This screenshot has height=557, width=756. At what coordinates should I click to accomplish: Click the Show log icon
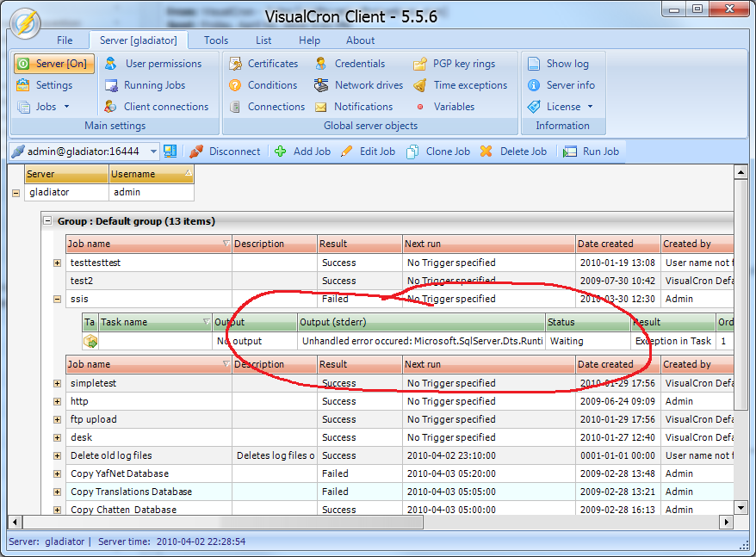point(533,64)
